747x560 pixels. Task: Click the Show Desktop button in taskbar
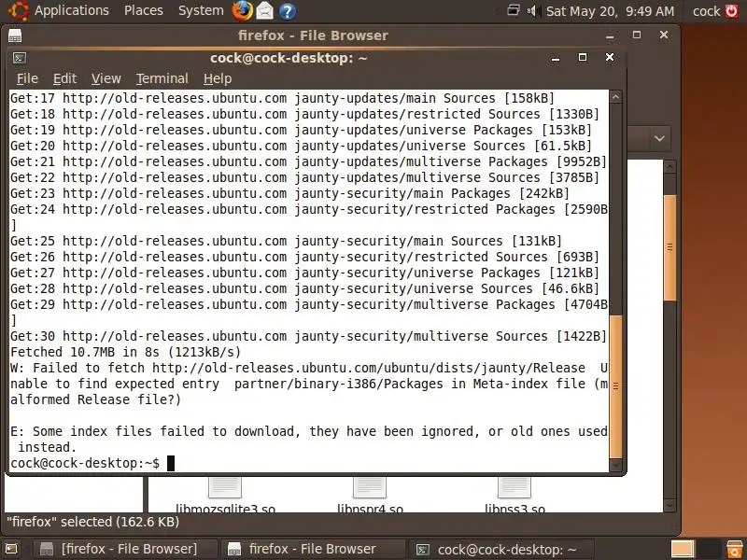coord(11,549)
